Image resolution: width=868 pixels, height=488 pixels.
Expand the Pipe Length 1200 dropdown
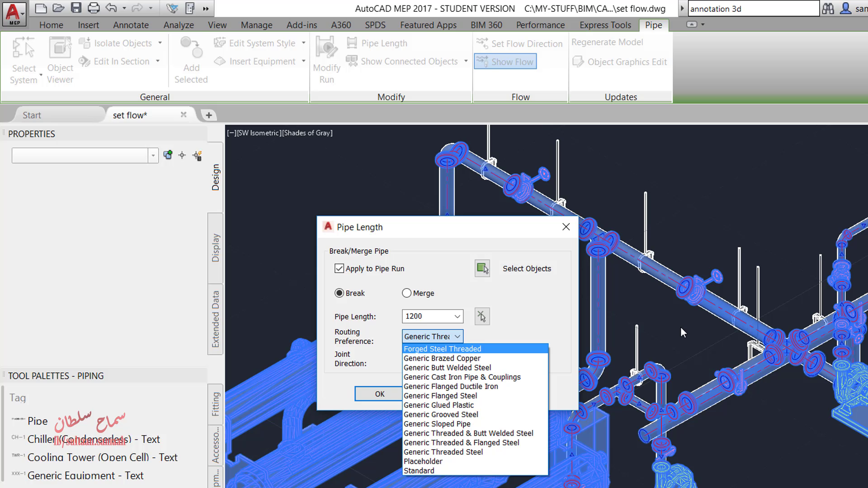coord(457,316)
